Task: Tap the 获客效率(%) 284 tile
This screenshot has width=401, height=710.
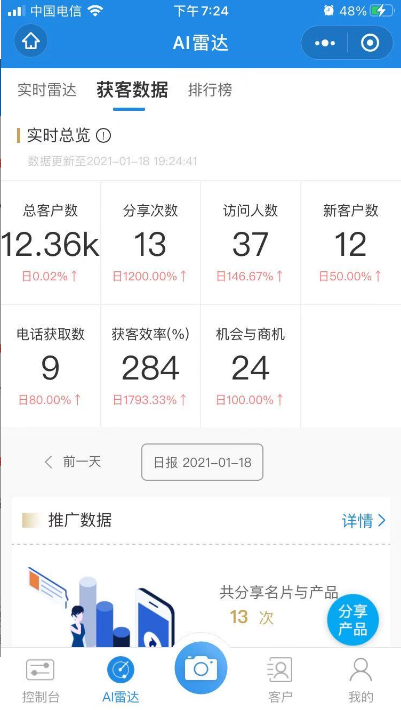Action: click(x=150, y=366)
